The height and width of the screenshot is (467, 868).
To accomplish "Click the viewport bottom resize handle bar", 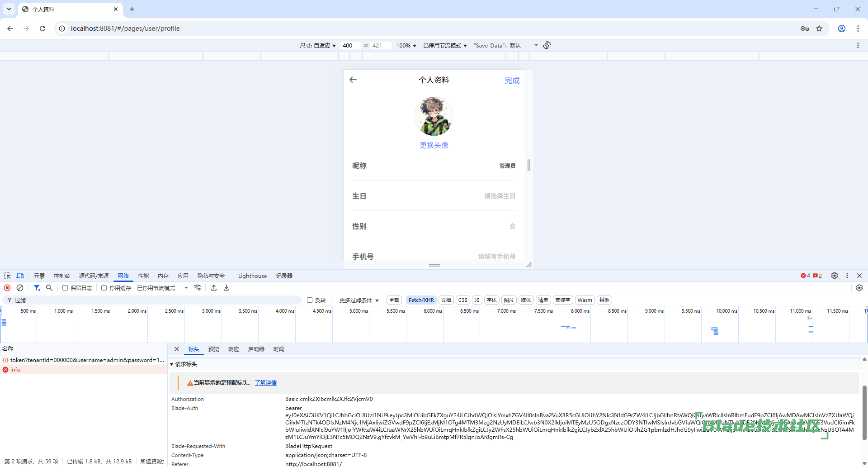I will pos(434,265).
